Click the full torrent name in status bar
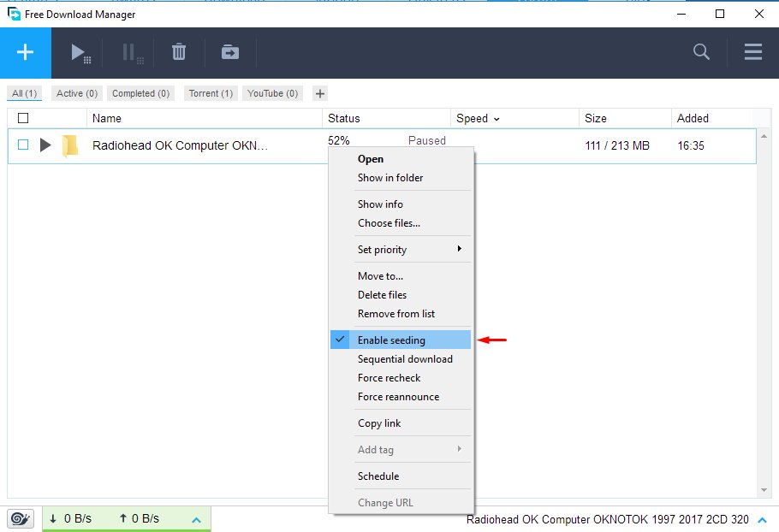This screenshot has width=779, height=532. pos(607,519)
